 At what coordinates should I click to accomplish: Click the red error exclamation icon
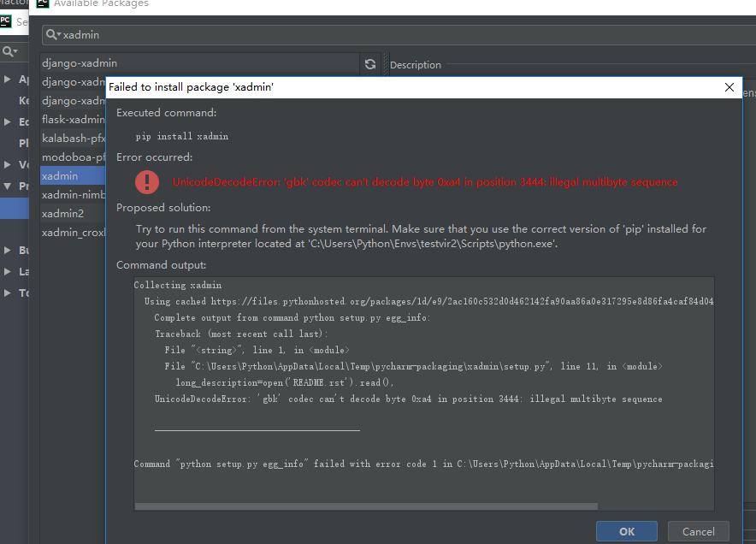pyautogui.click(x=147, y=182)
